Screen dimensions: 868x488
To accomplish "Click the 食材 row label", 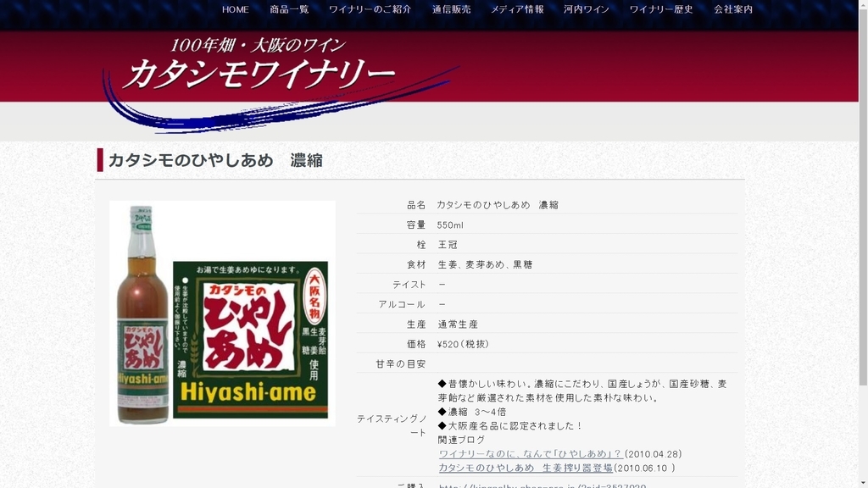I will point(416,264).
